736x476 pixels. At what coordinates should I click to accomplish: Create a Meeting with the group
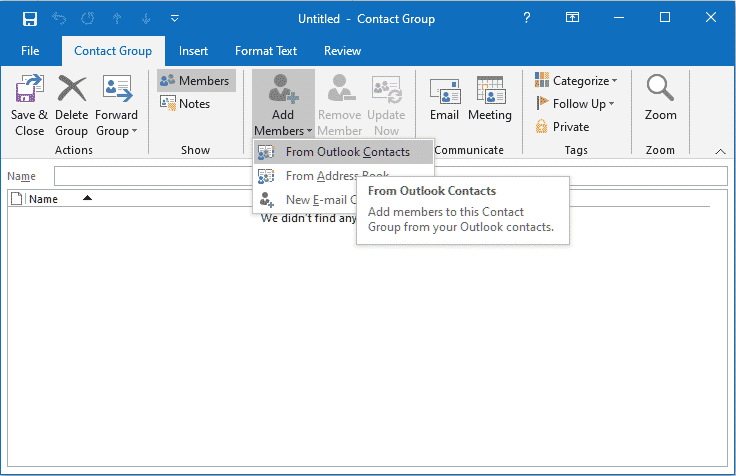[490, 99]
